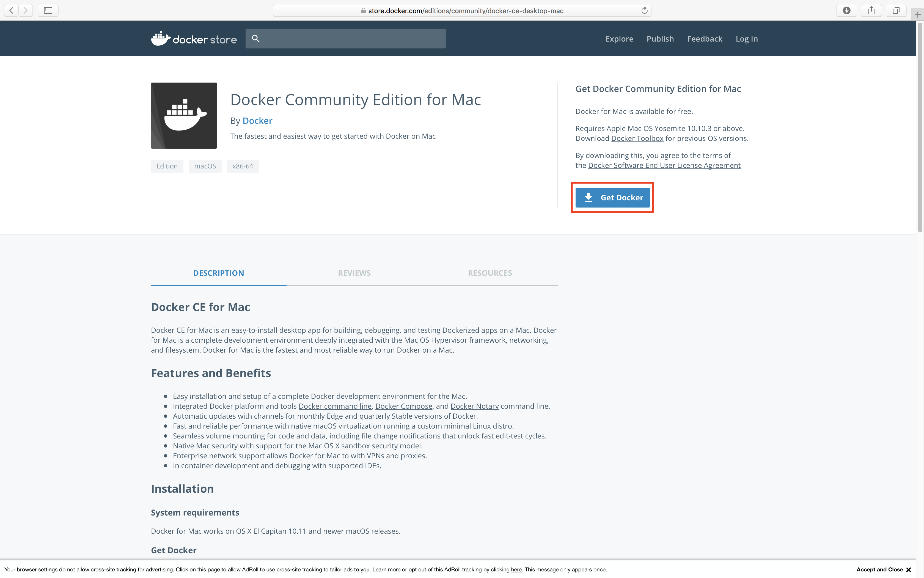This screenshot has width=924, height=578.
Task: Switch to the RESOURCES tab
Action: coord(490,273)
